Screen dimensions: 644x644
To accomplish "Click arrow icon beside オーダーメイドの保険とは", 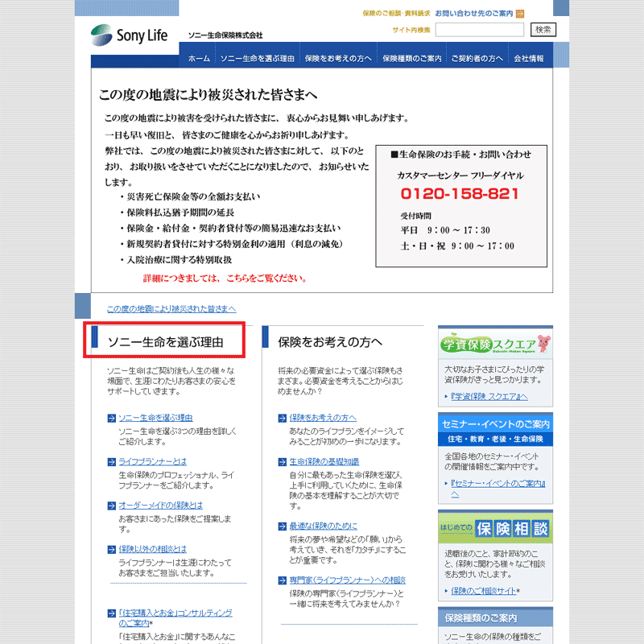I will pos(111,506).
